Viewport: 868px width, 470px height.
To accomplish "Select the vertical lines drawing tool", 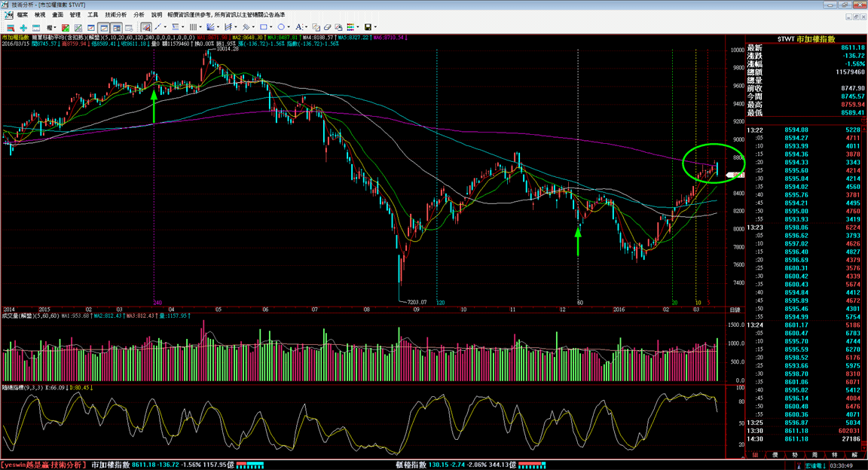I will pyautogui.click(x=193, y=27).
